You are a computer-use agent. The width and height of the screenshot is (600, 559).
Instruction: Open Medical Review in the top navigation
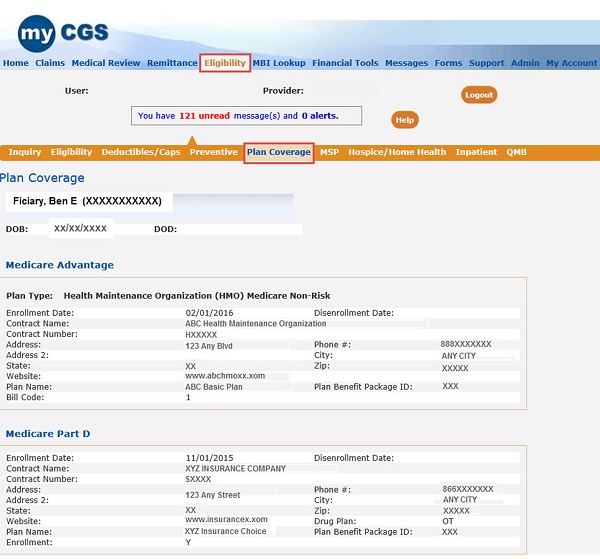pyautogui.click(x=106, y=63)
